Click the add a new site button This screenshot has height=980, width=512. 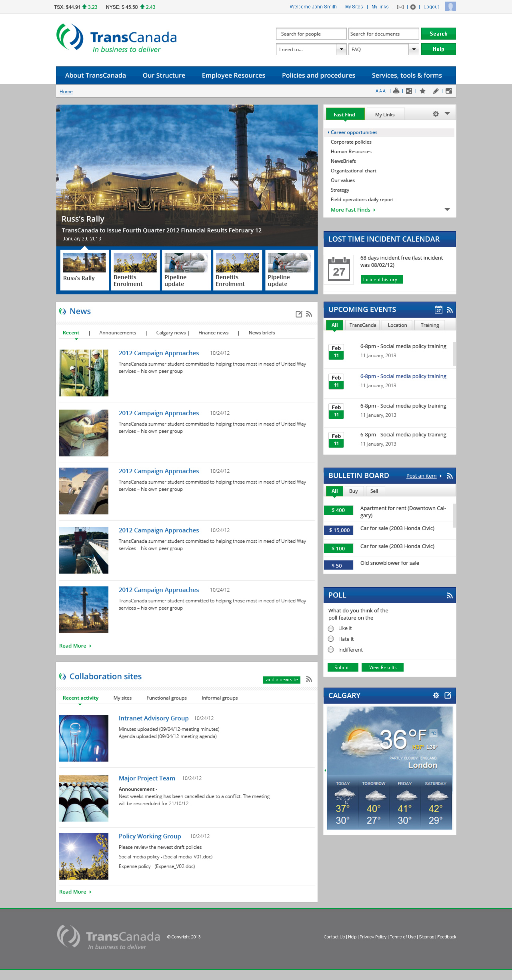pyautogui.click(x=282, y=680)
